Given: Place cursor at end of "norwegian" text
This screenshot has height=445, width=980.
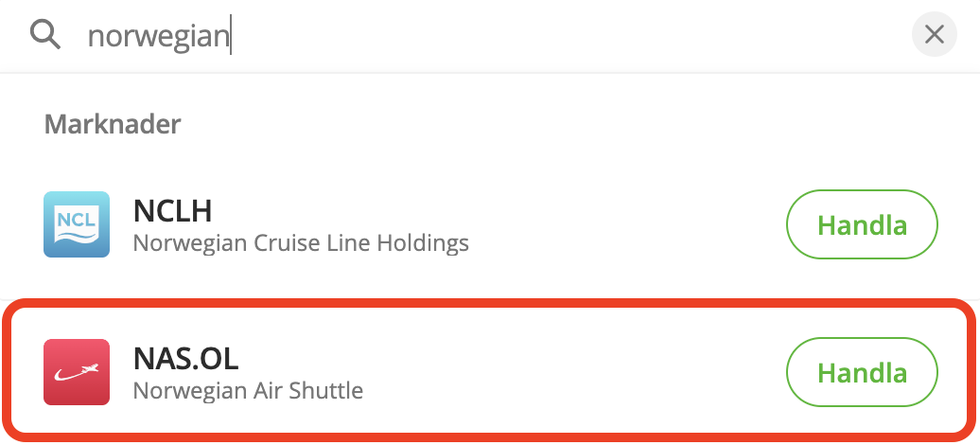Looking at the screenshot, I should coord(232,36).
